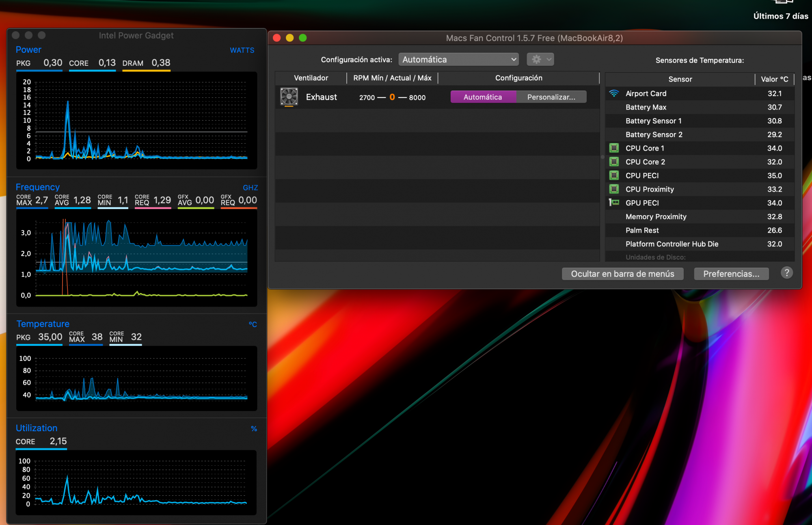Click the Power heading in Intel Power Gadget
This screenshot has width=812, height=525.
pyautogui.click(x=28, y=50)
